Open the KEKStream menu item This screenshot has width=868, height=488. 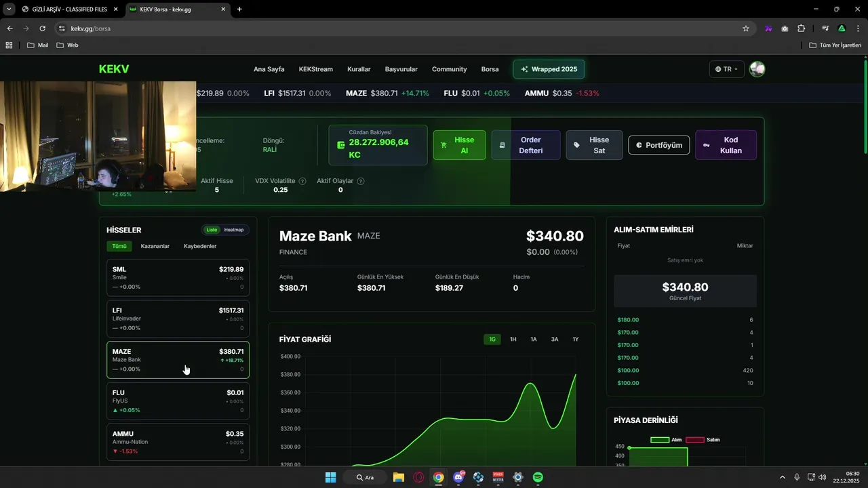coord(316,69)
